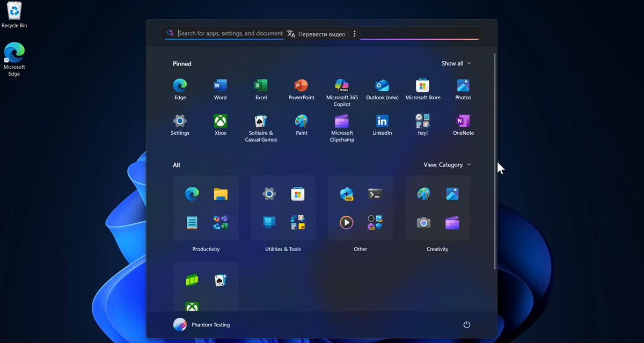This screenshot has height=343, width=644.
Task: Launch the pinned Paint app
Action: (301, 125)
